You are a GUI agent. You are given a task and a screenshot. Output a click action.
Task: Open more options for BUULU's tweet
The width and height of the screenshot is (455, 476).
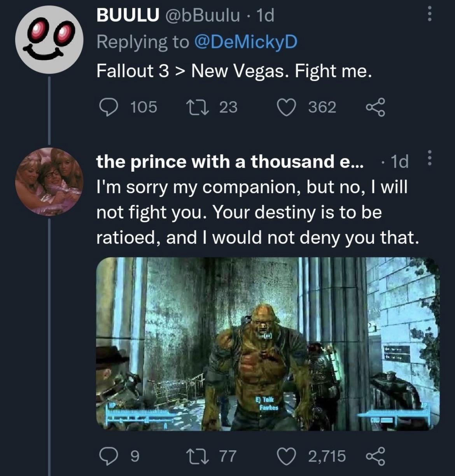[x=429, y=15]
